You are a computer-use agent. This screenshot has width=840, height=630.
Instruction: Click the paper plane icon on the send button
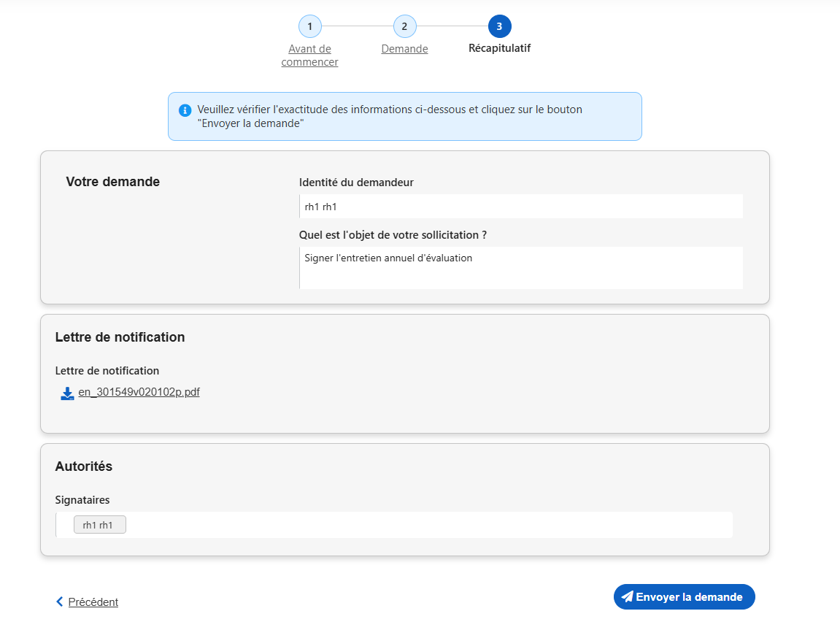pos(627,597)
